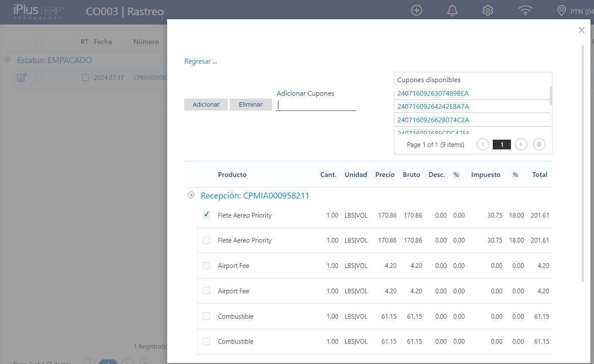The height and width of the screenshot is (364, 594).
Task: Toggle the select-all checkbox in background grid header
Action: pos(39,41)
